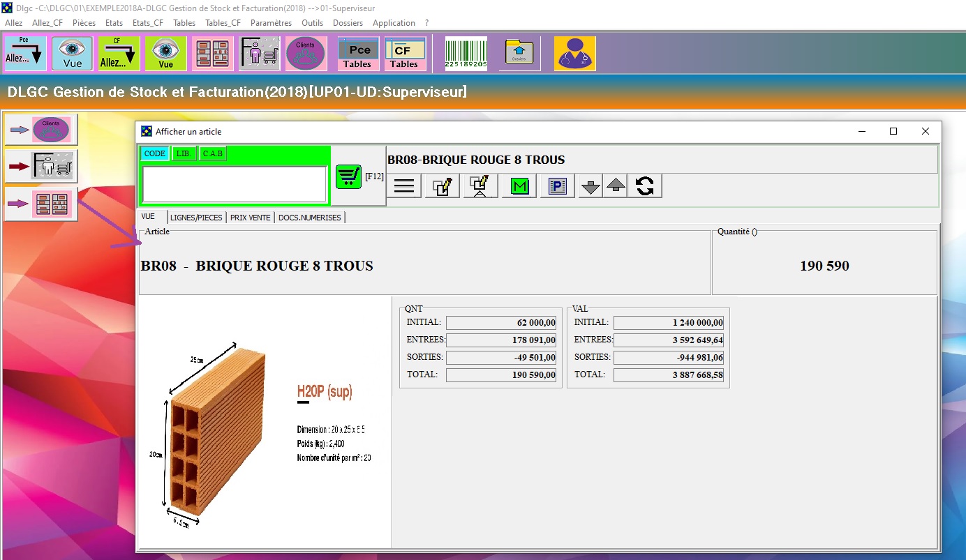Open the Etats_CF menu

coord(148,23)
